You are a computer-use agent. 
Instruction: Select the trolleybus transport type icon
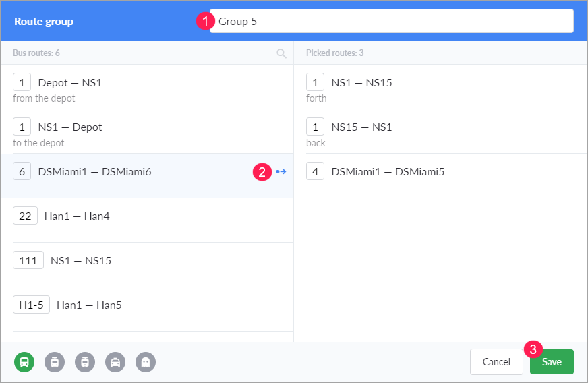pos(55,362)
